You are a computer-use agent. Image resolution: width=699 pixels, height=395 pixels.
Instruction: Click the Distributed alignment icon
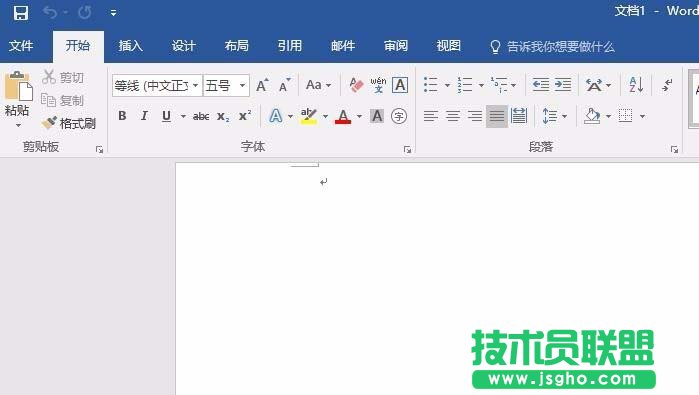[x=519, y=116]
